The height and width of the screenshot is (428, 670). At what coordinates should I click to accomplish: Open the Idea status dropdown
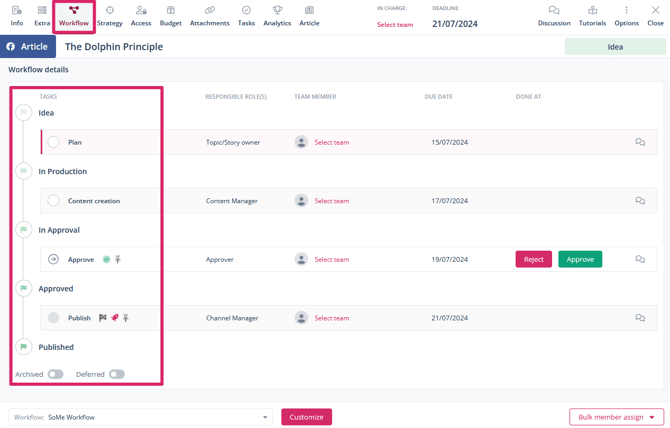615,47
